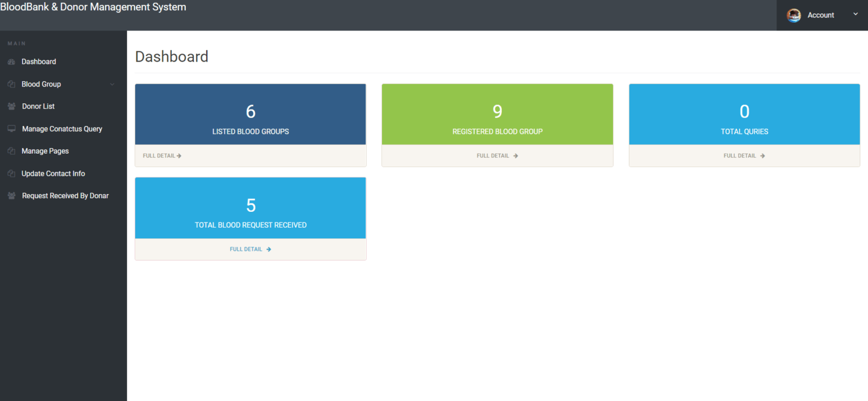The image size is (868, 401).
Task: Click the Update Contact Info icon
Action: pyautogui.click(x=11, y=173)
